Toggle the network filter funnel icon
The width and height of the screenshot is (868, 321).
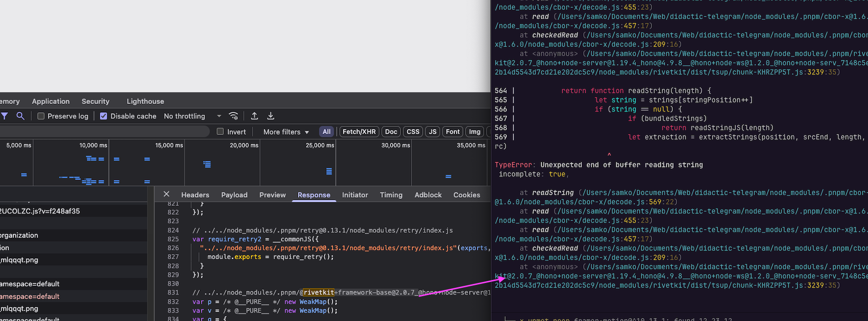click(x=4, y=116)
